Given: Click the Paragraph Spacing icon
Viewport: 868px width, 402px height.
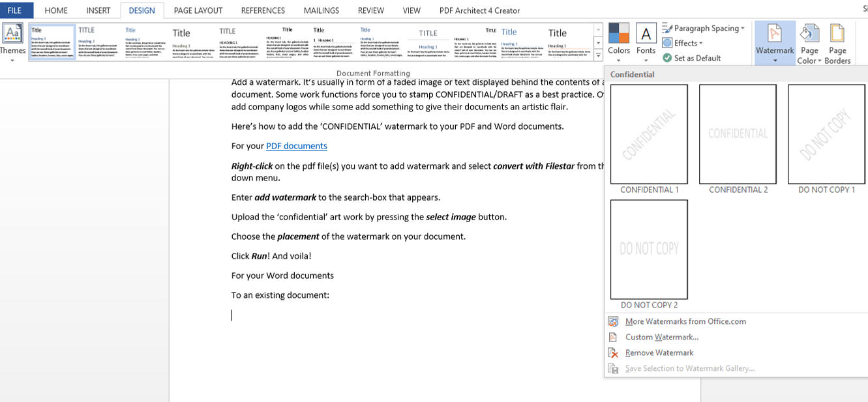Looking at the screenshot, I should pyautogui.click(x=667, y=28).
